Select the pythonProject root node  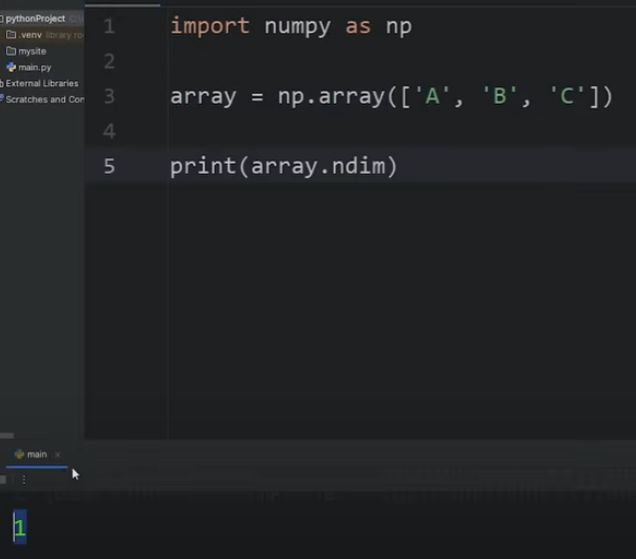(35, 19)
